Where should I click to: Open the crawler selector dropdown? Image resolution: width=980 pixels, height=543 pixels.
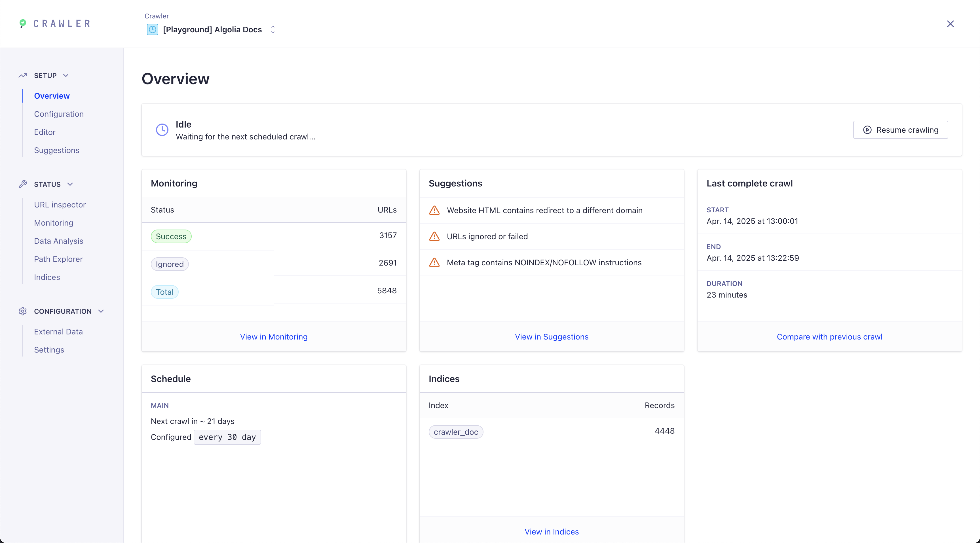pyautogui.click(x=273, y=29)
